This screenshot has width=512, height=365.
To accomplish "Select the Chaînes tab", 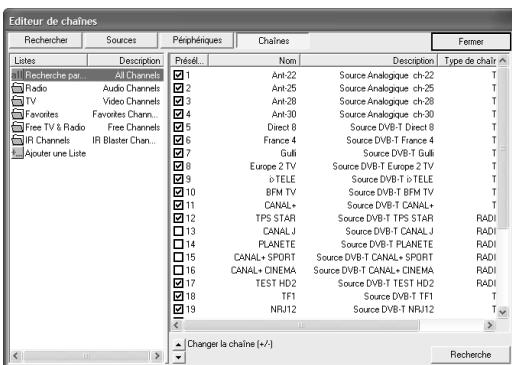I will coord(273,41).
